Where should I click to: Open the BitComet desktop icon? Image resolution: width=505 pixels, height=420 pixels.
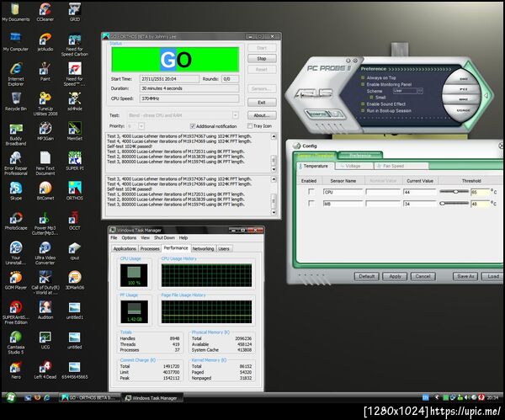45,189
